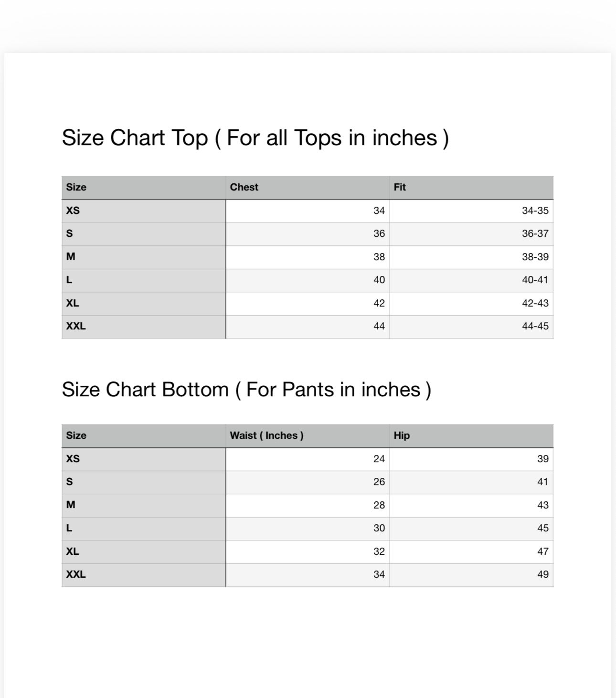
Task: Select the hip value 47 for XL
Action: coord(542,551)
